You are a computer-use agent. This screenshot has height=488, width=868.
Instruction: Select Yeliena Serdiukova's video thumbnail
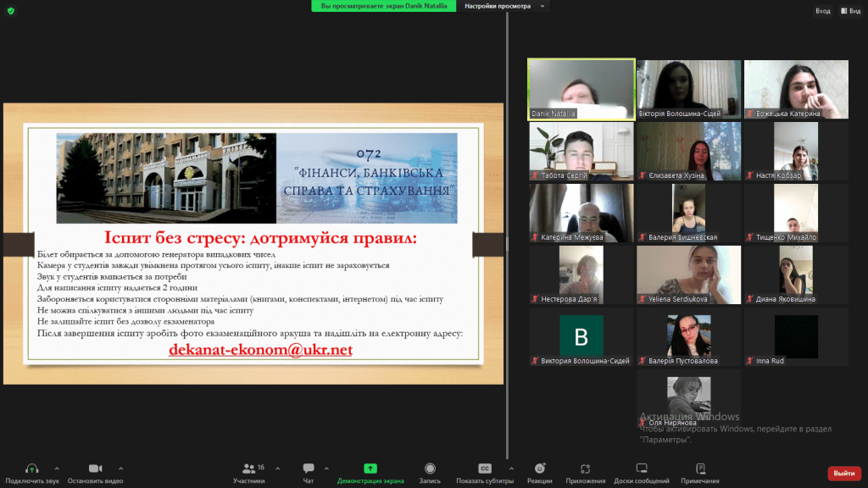coord(688,274)
